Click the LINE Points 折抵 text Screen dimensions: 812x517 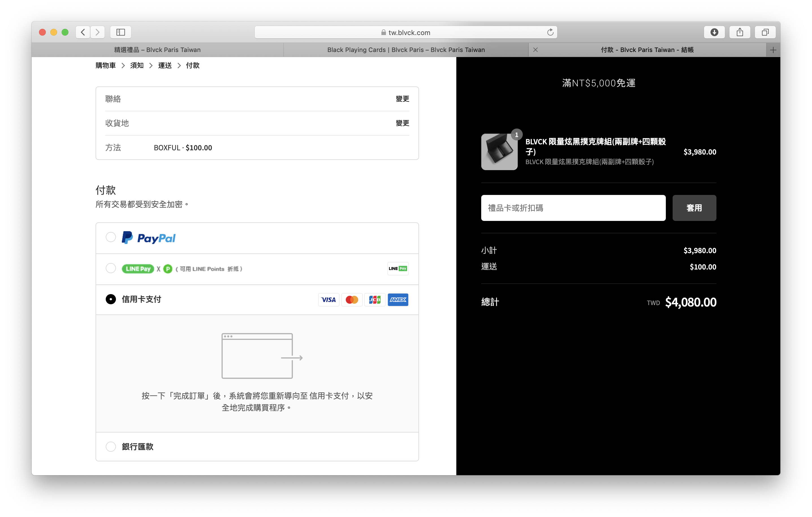coord(209,269)
